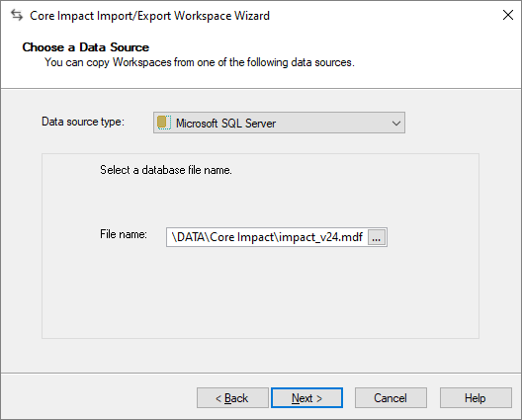The height and width of the screenshot is (420, 522).
Task: Click the wizard title bar text
Action: click(150, 16)
